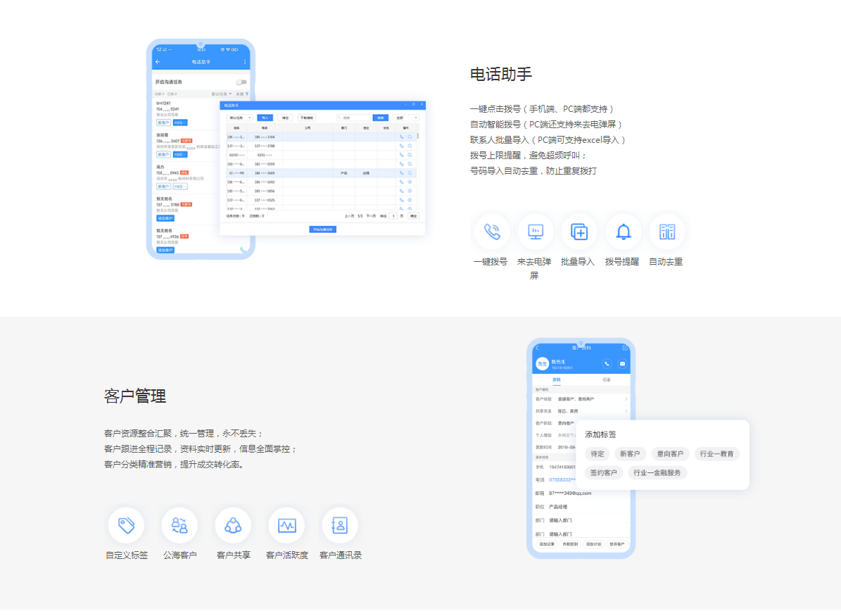Click the 客户活跃度 activity icon
This screenshot has height=616, width=841.
(286, 525)
